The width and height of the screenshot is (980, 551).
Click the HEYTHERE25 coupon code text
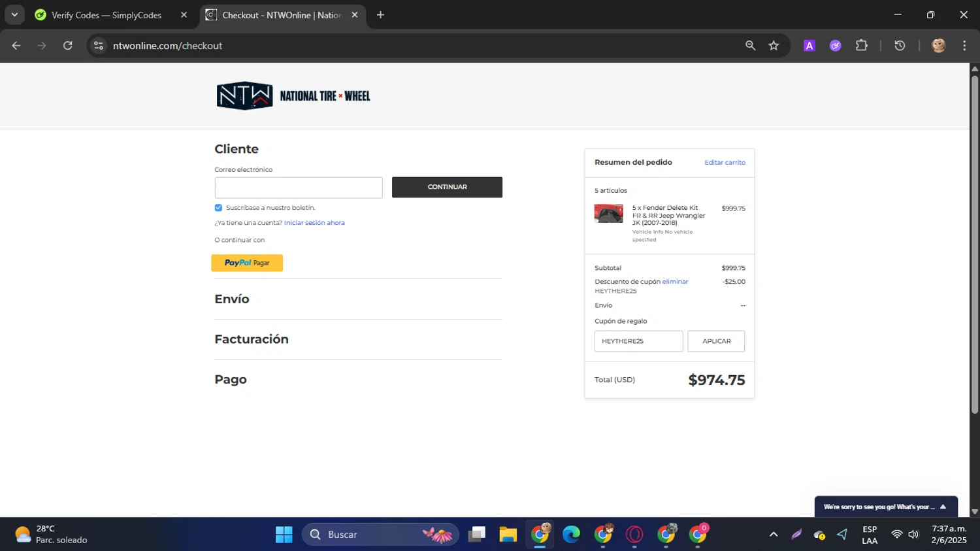[615, 291]
